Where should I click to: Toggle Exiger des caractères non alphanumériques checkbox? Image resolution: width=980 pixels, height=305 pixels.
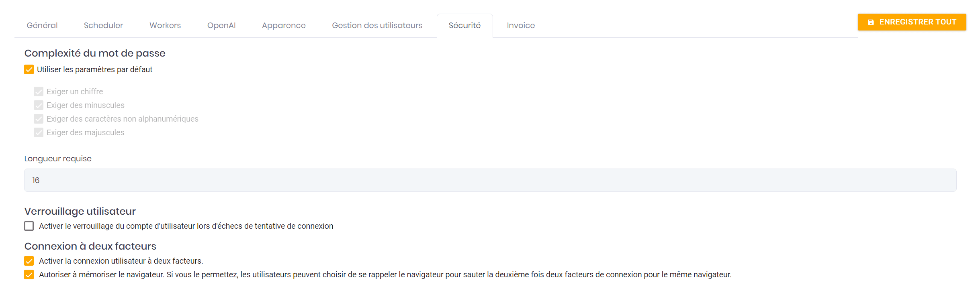[39, 119]
